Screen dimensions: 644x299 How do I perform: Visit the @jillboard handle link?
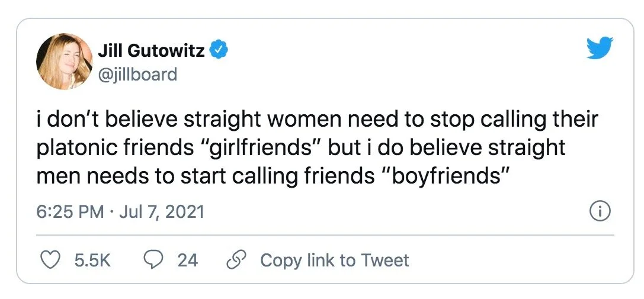coord(137,75)
